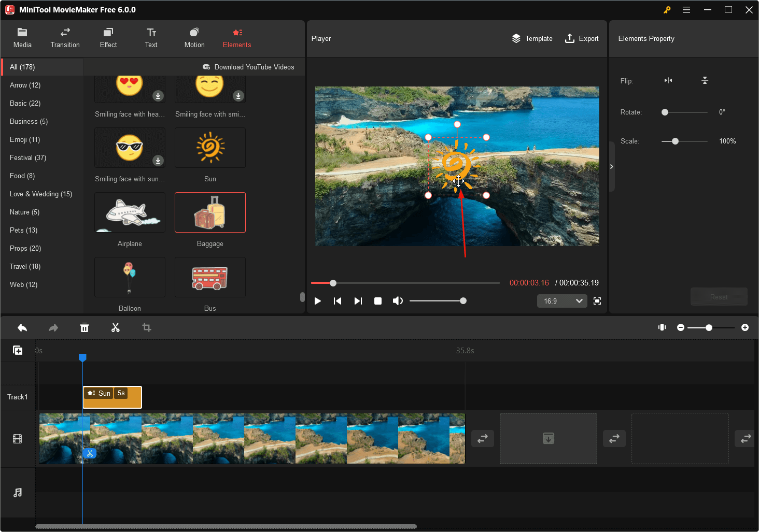Screen dimensions: 759x532
Task: Adjust the Scale slider
Action: [x=674, y=141]
